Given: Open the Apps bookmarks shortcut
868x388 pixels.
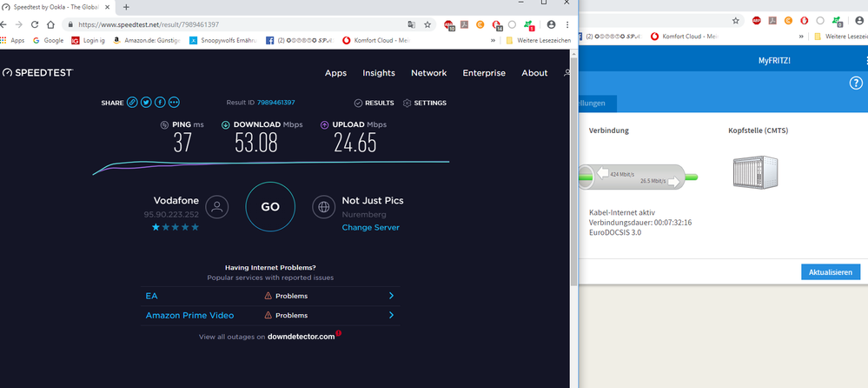Looking at the screenshot, I should click(x=12, y=40).
